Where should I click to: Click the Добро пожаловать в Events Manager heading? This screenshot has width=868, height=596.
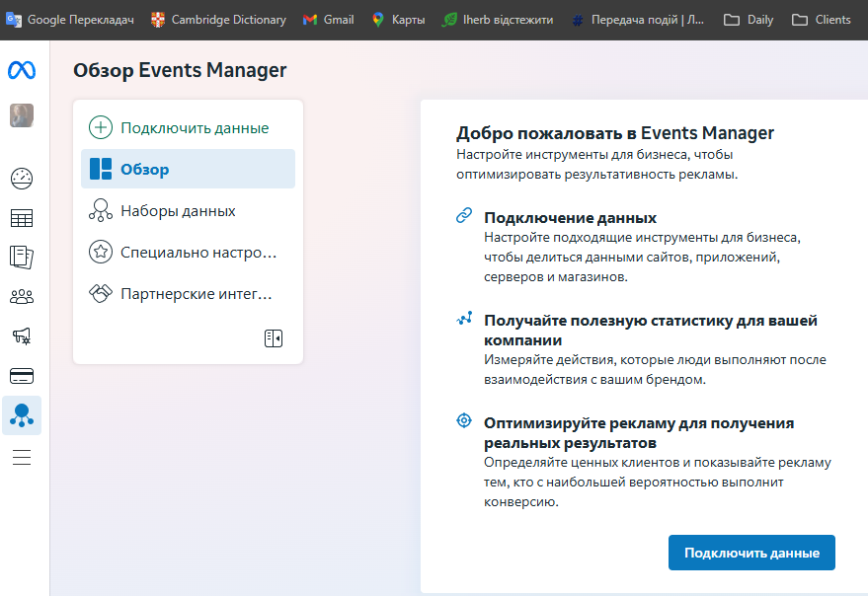coord(615,133)
